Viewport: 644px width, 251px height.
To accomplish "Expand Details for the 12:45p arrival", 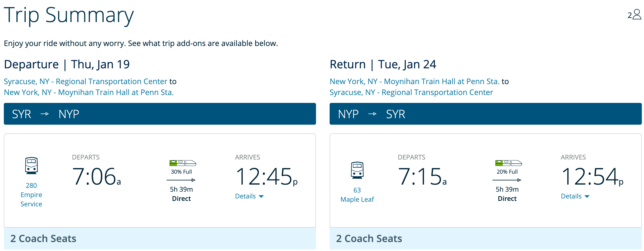I will point(249,196).
